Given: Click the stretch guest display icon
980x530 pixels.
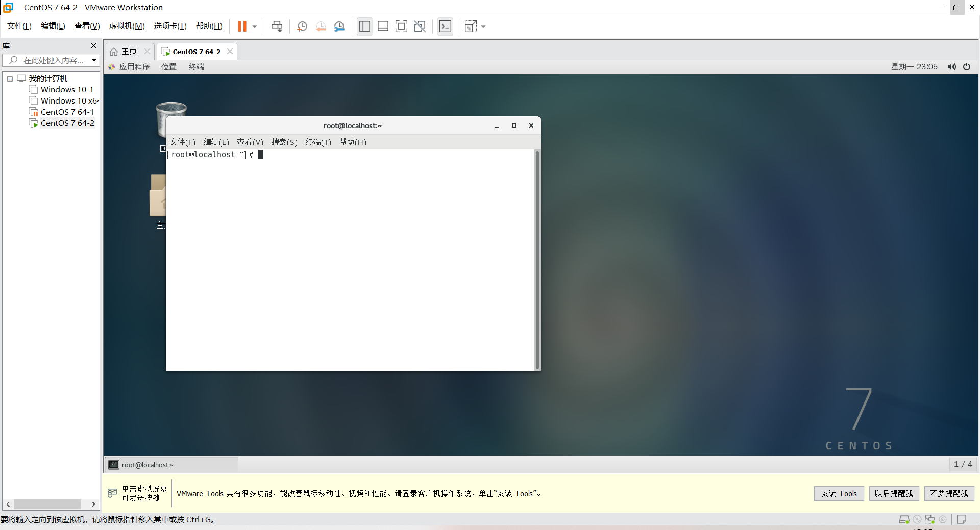Looking at the screenshot, I should click(x=470, y=26).
